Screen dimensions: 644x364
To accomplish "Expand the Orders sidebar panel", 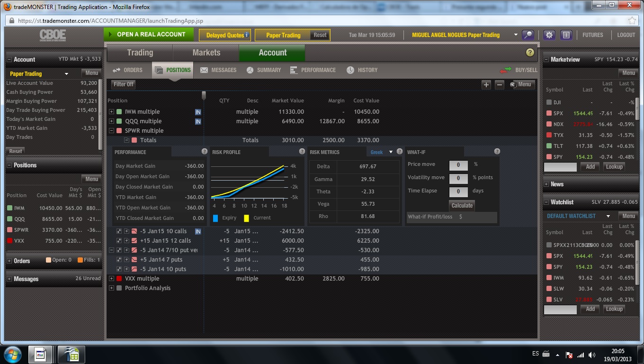I will tap(9, 261).
